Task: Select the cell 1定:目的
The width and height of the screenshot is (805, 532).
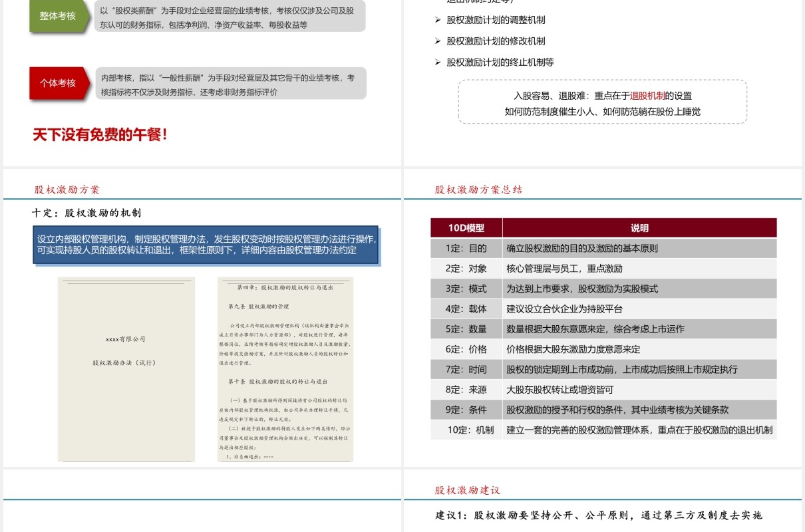Action: coord(466,249)
